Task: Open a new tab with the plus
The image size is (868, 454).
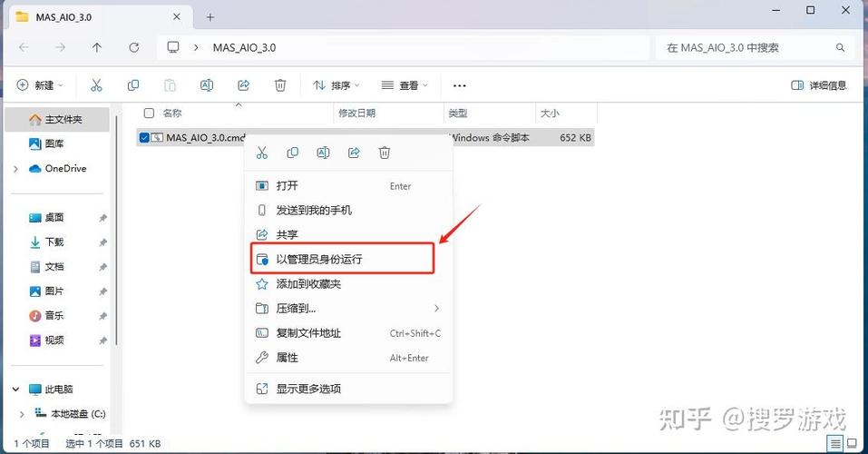Action: click(210, 17)
